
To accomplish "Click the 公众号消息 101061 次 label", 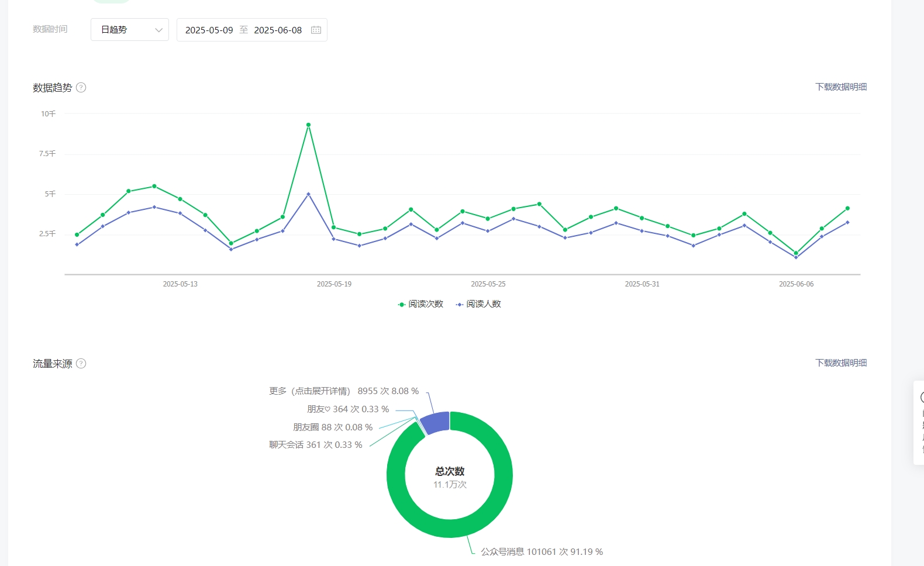I will click(x=541, y=552).
